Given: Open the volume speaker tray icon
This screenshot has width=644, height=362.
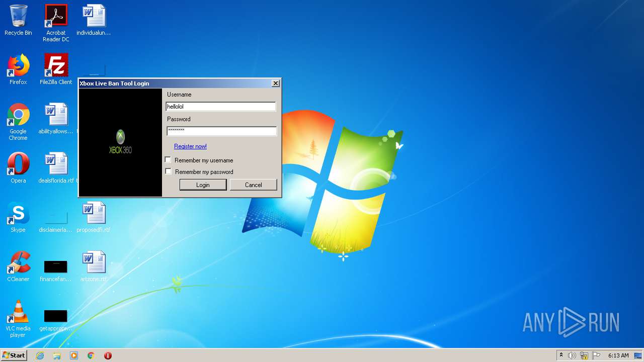Looking at the screenshot, I should click(x=572, y=355).
